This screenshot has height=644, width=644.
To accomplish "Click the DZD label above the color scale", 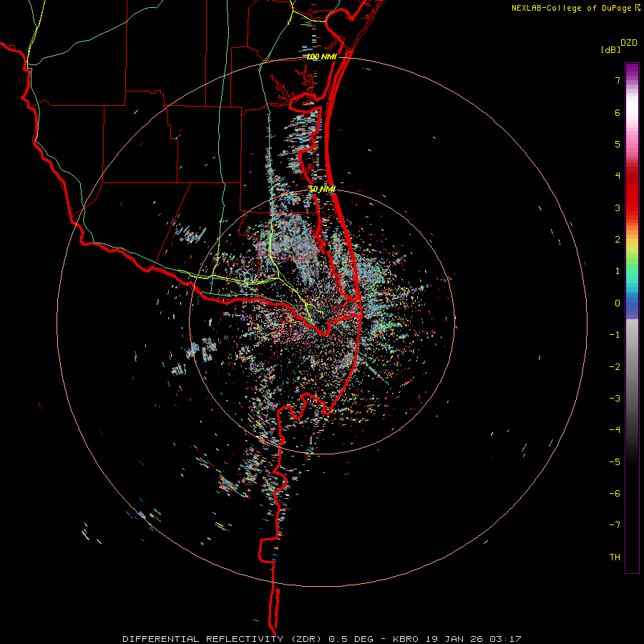I will pyautogui.click(x=629, y=43).
